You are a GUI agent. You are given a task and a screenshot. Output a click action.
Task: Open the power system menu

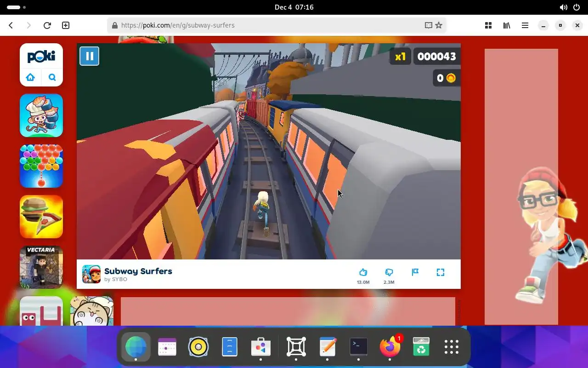(577, 7)
